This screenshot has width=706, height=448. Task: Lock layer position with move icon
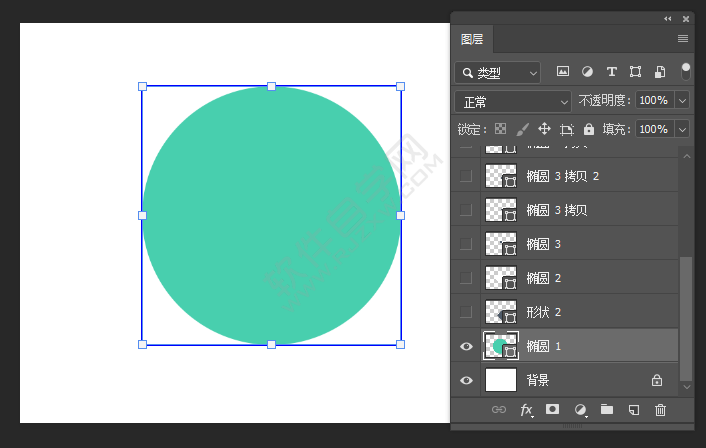click(x=544, y=129)
